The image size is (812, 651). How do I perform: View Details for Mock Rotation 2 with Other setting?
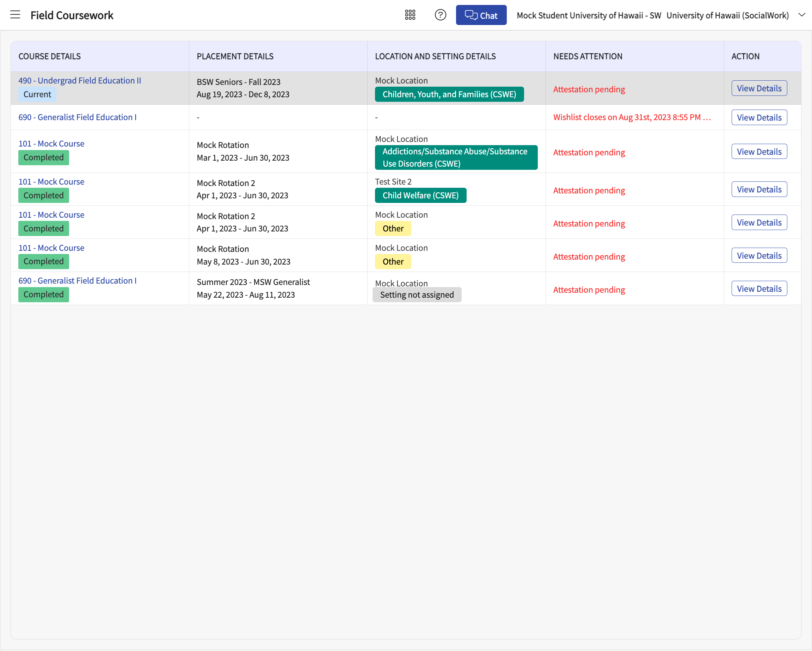[x=759, y=223]
